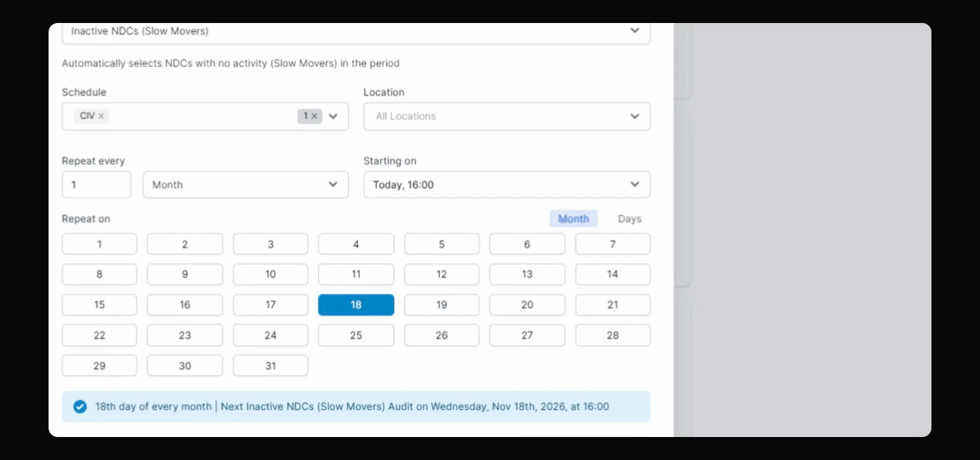Select day 5 of the month

[441, 244]
